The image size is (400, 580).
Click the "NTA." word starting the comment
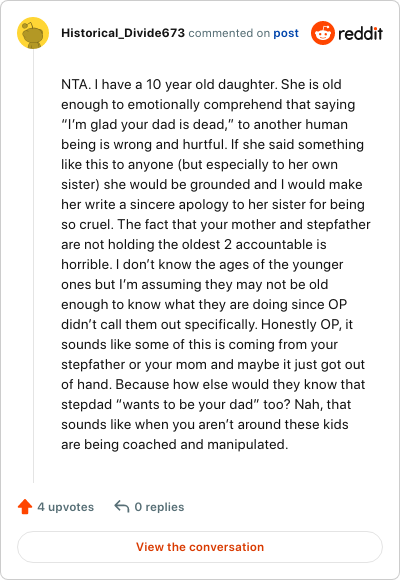[75, 84]
